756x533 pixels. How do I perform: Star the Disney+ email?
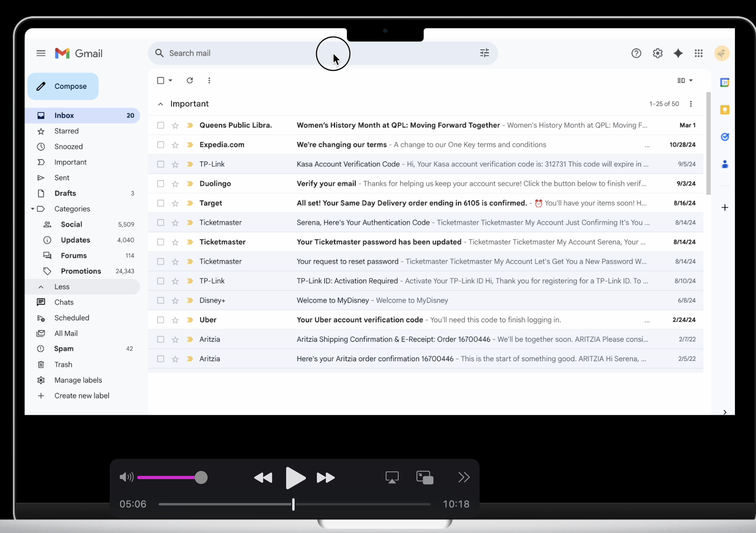175,300
